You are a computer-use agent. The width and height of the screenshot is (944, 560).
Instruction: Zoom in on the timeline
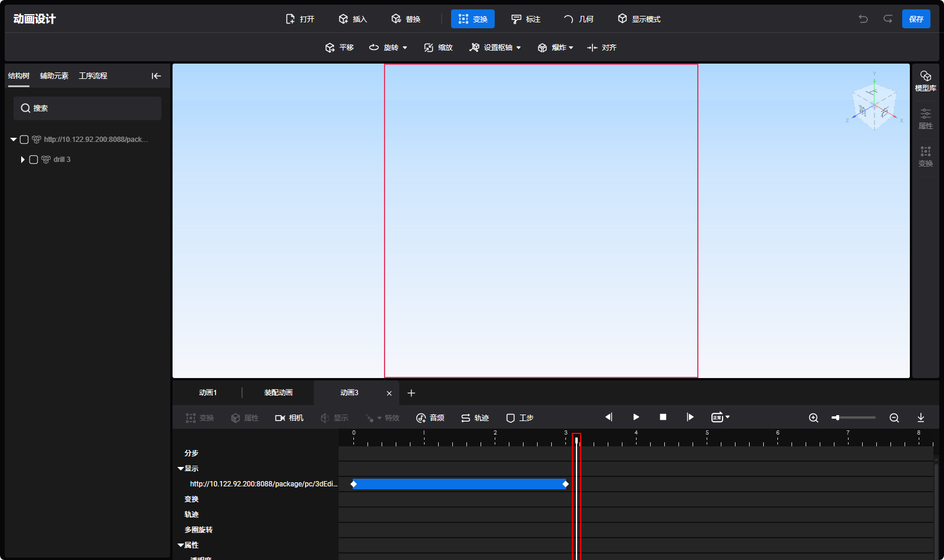(x=813, y=417)
